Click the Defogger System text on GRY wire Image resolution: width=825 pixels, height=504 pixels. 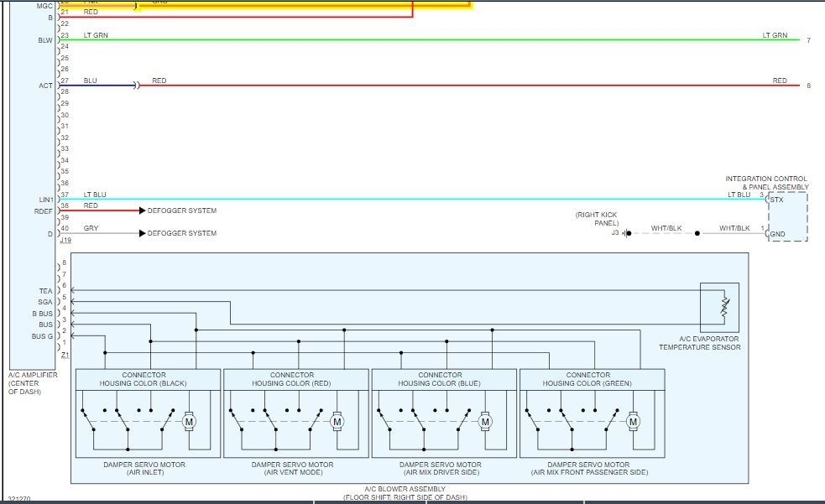pos(182,233)
